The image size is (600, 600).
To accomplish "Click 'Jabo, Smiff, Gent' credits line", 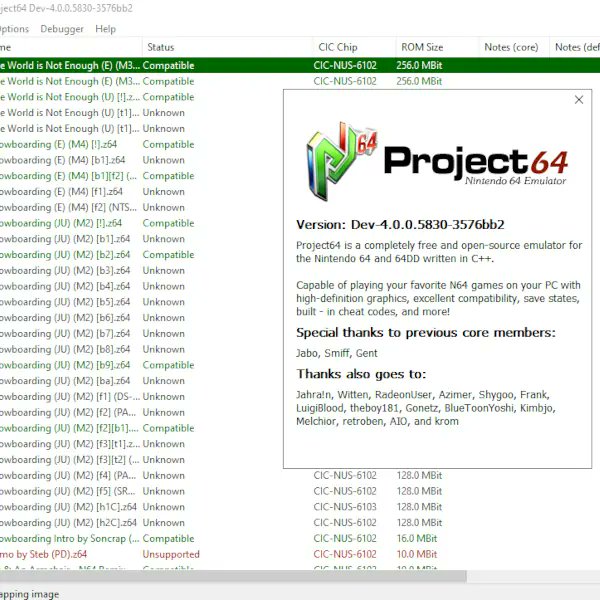I will click(x=337, y=353).
